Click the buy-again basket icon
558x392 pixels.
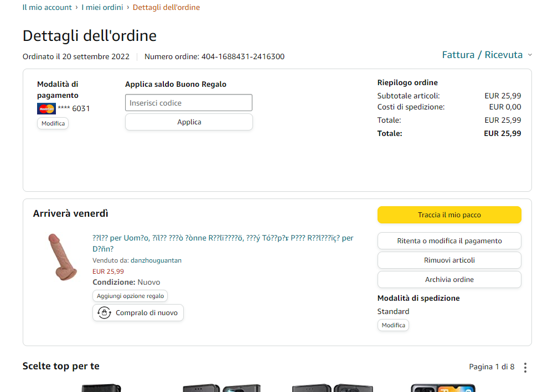click(104, 313)
